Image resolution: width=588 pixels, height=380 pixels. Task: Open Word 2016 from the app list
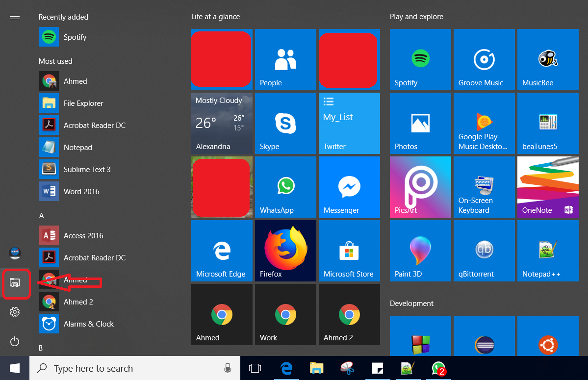[81, 191]
